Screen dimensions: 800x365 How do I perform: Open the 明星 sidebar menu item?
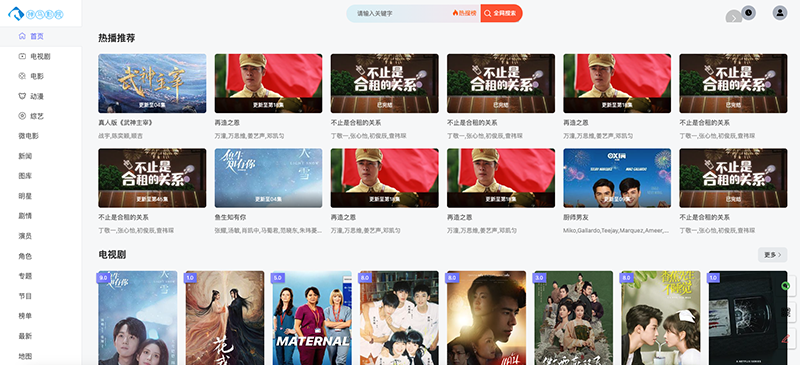pos(25,196)
